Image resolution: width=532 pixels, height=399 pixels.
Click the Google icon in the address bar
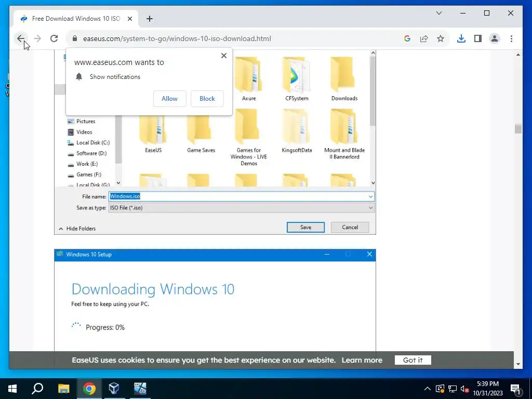[407, 38]
